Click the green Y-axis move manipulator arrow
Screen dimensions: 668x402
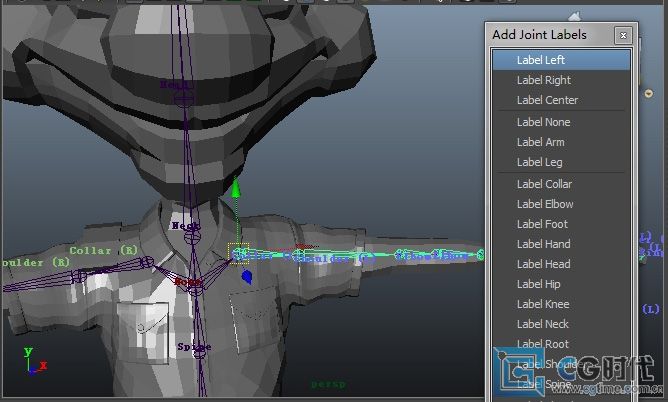click(236, 189)
